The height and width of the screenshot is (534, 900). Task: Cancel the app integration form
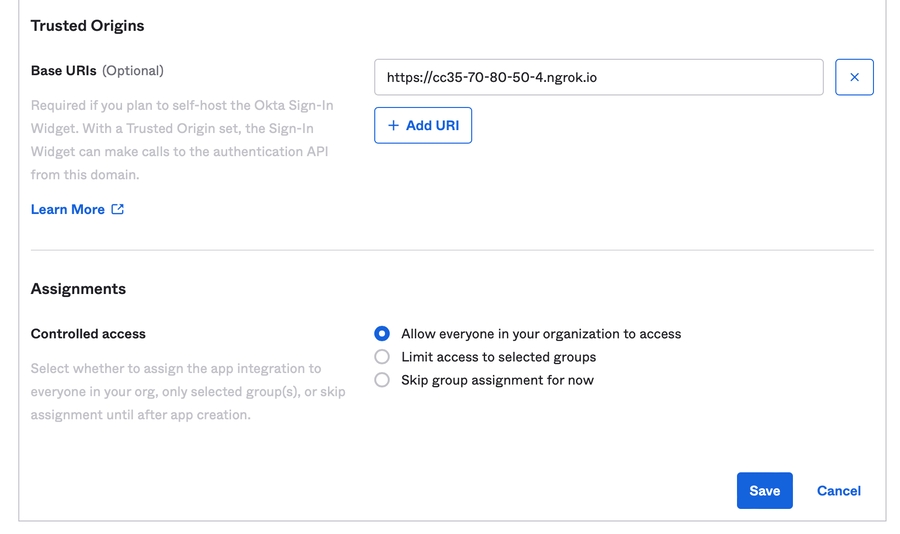838,491
